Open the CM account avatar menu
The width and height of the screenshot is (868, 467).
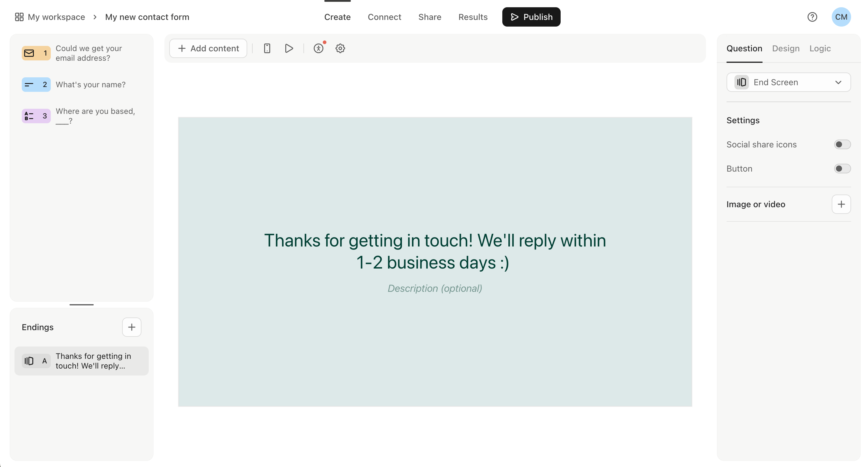click(841, 17)
